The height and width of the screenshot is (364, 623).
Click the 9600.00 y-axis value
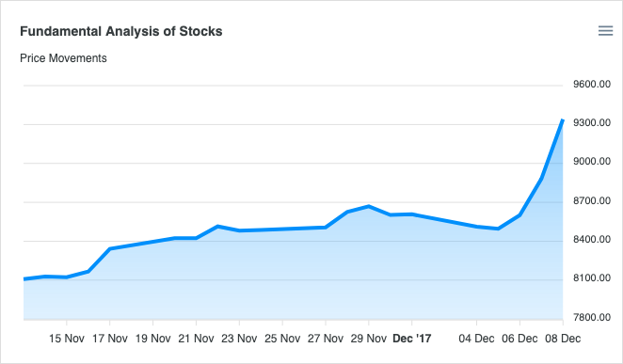[592, 84]
